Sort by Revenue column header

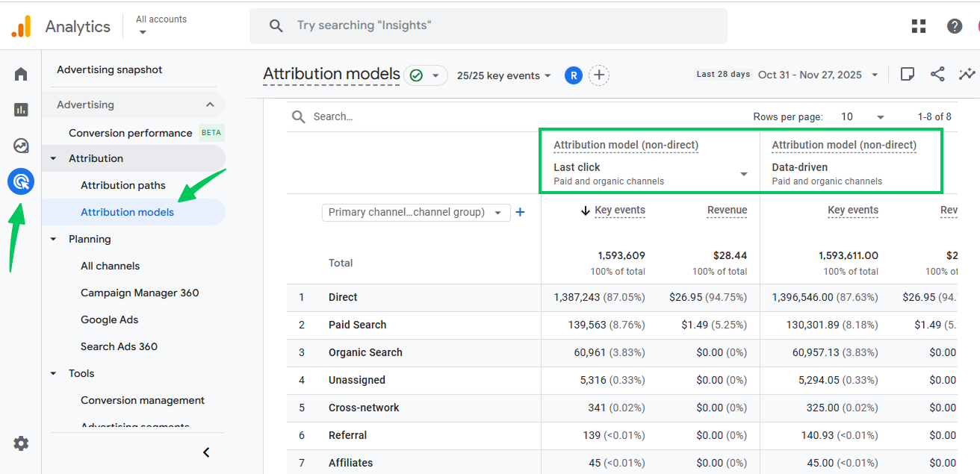[727, 211]
